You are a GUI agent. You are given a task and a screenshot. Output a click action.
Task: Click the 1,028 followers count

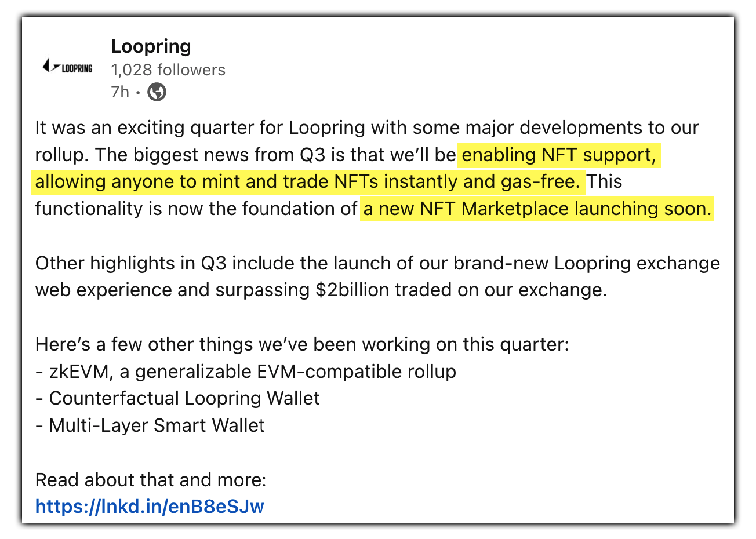(168, 70)
